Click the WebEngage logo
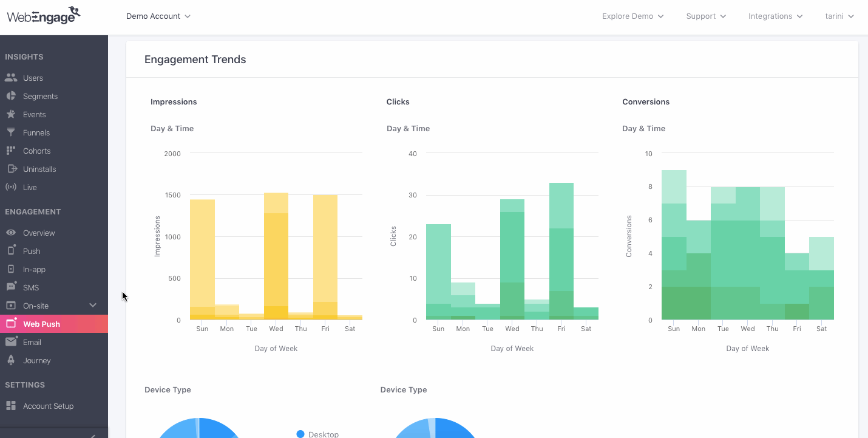 tap(44, 15)
